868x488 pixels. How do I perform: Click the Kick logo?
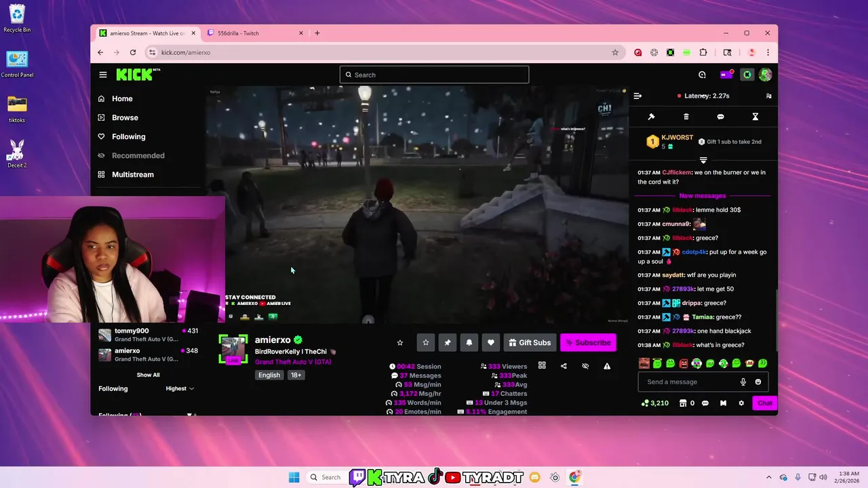[x=138, y=75]
